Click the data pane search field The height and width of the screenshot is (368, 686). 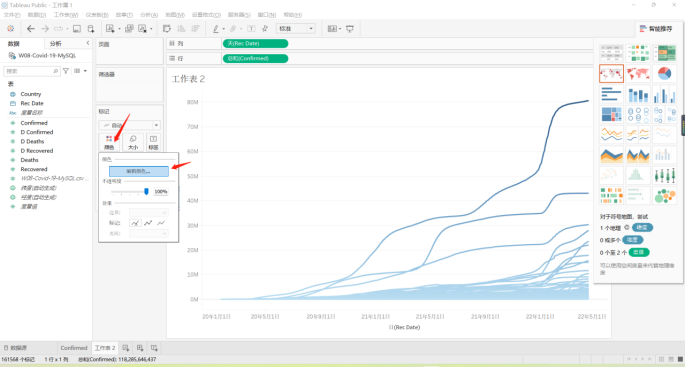point(32,71)
